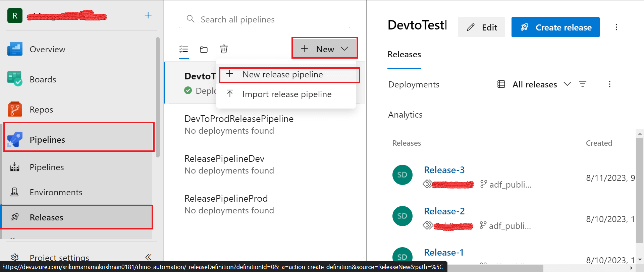The width and height of the screenshot is (644, 272).
Task: Click the Search all pipelines field
Action: pos(265,19)
